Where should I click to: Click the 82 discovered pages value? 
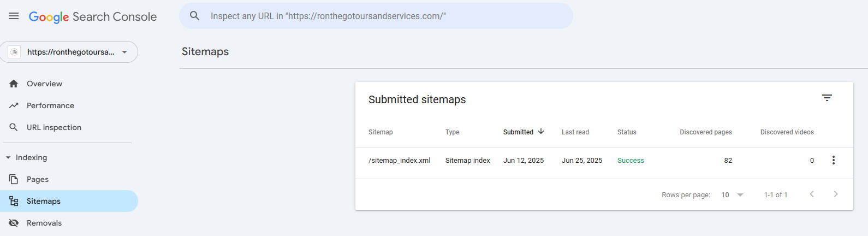[728, 161]
